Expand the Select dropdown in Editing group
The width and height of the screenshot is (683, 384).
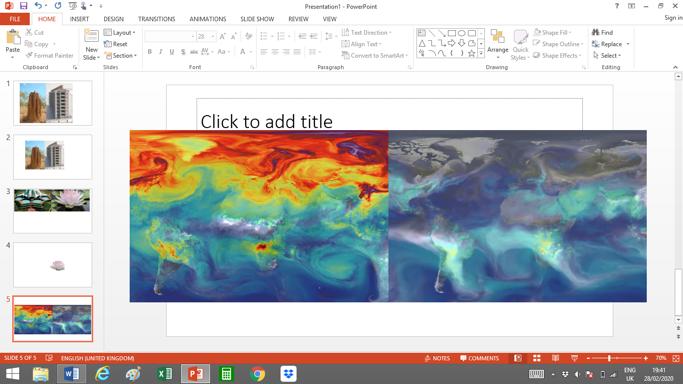[x=607, y=56]
